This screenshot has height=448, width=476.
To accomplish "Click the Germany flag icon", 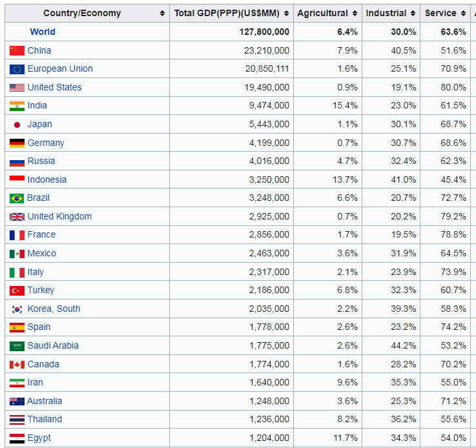I will pyautogui.click(x=17, y=143).
